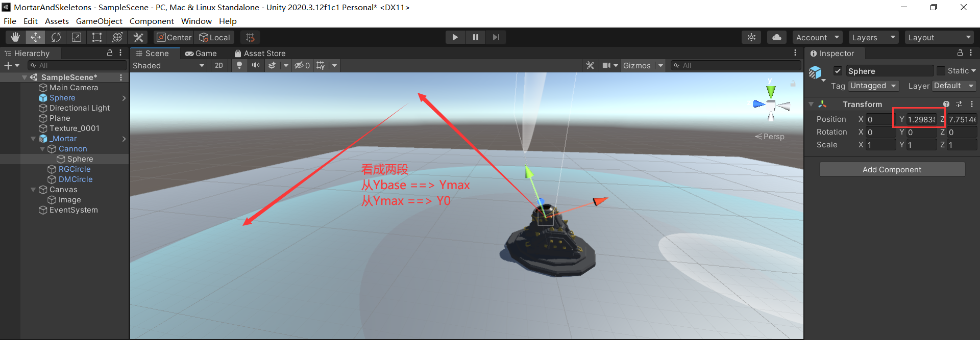Image resolution: width=980 pixels, height=340 pixels.
Task: Toggle grid snapping icon
Action: point(250,37)
